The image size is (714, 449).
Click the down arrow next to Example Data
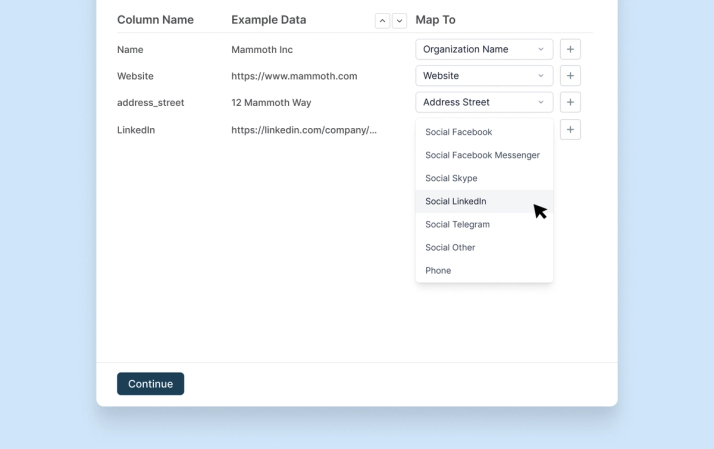click(x=399, y=20)
